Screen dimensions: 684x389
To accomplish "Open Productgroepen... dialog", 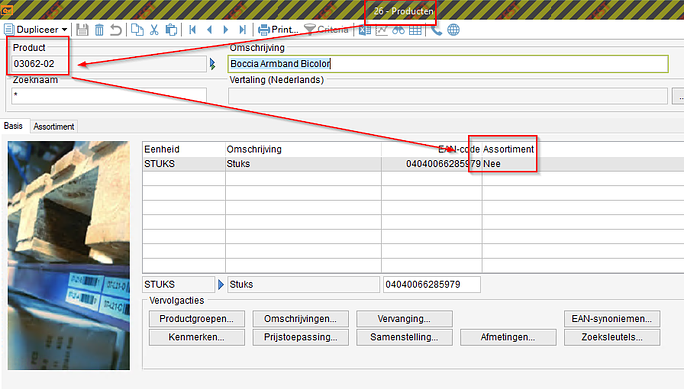I will point(196,319).
